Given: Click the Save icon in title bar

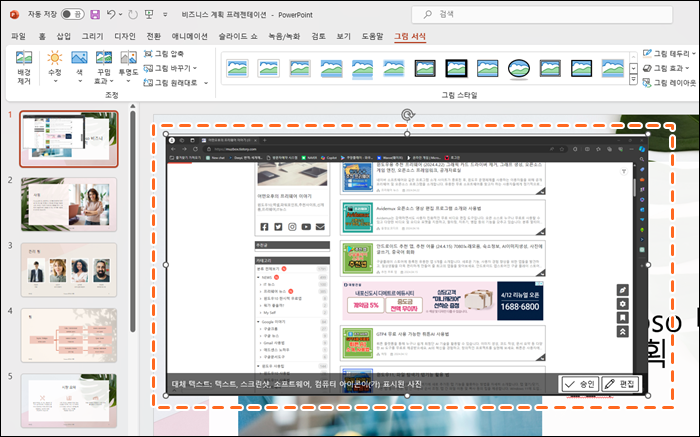Looking at the screenshot, I should click(x=95, y=14).
